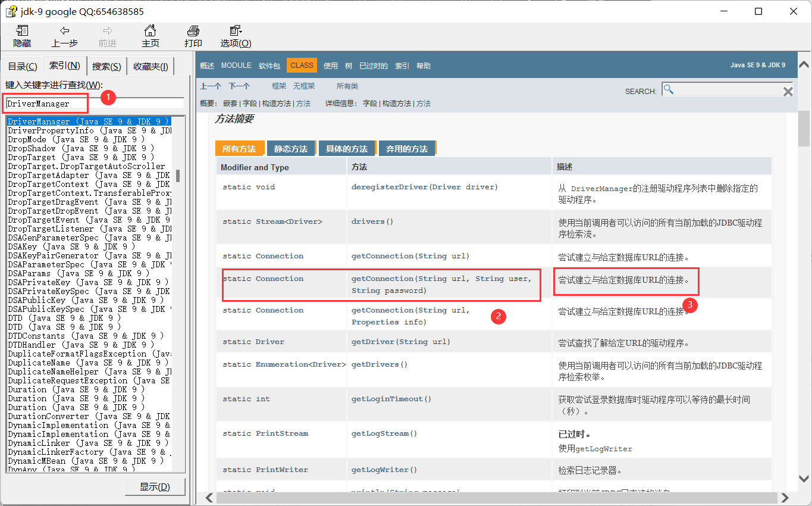Click the PrintWriter return type link

(x=282, y=470)
